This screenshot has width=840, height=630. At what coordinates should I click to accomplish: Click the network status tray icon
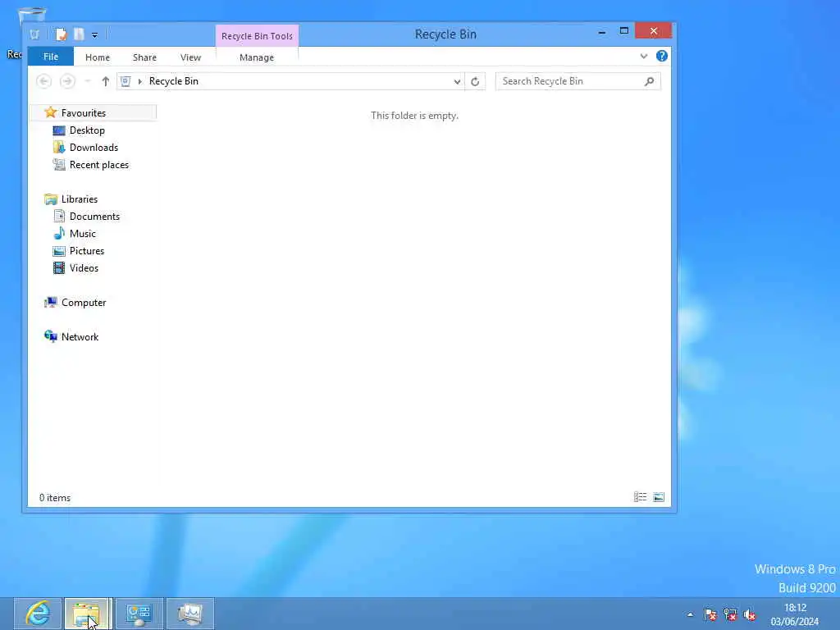[729, 614]
